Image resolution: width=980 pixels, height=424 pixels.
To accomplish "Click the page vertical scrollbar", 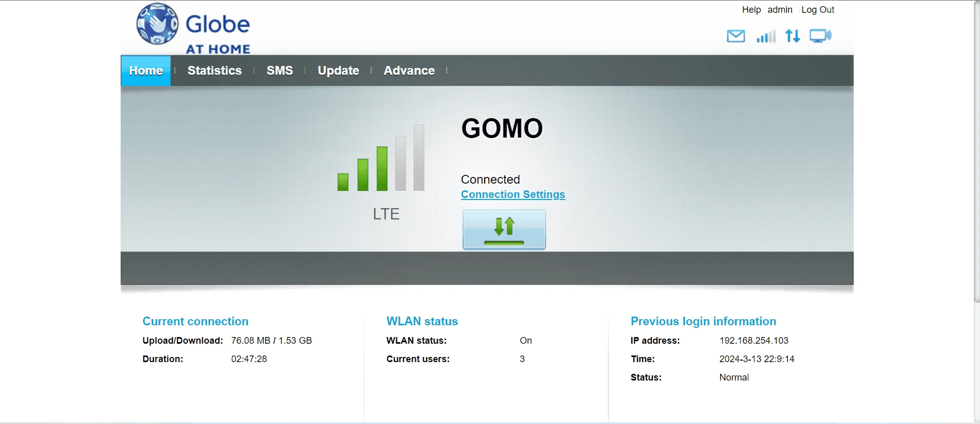I will coord(977,152).
